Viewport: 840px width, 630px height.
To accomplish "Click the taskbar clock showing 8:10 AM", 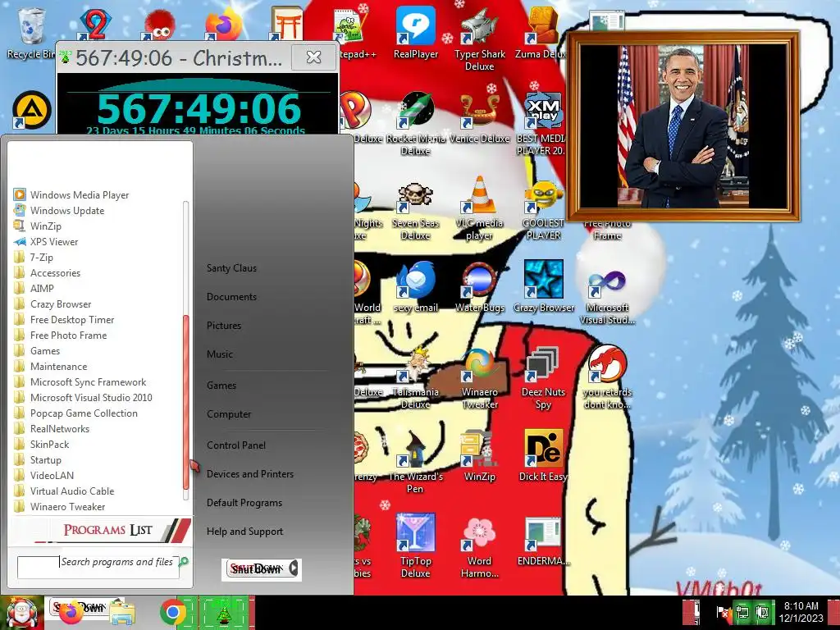I will [x=801, y=612].
